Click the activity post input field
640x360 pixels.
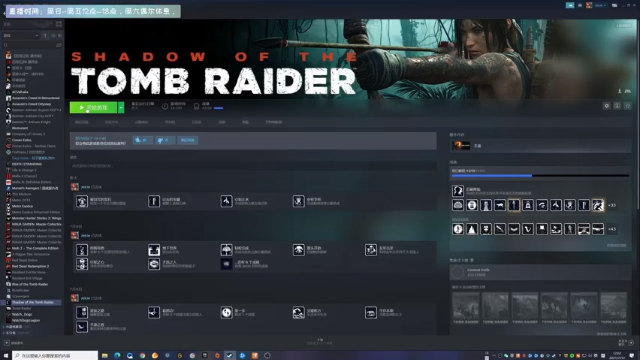coord(253,166)
